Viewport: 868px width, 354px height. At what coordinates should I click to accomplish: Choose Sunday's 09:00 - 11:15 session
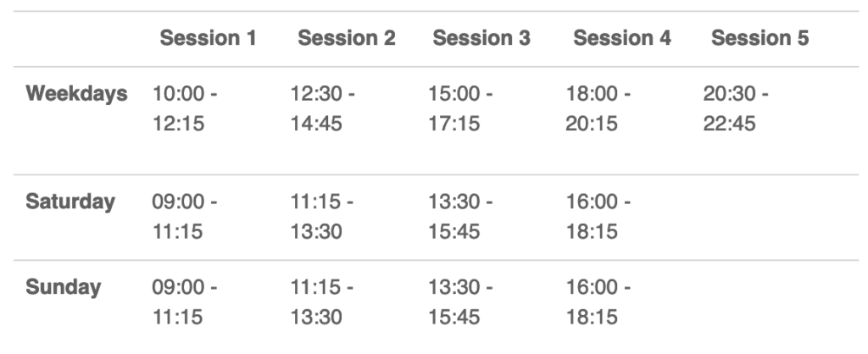point(185,302)
